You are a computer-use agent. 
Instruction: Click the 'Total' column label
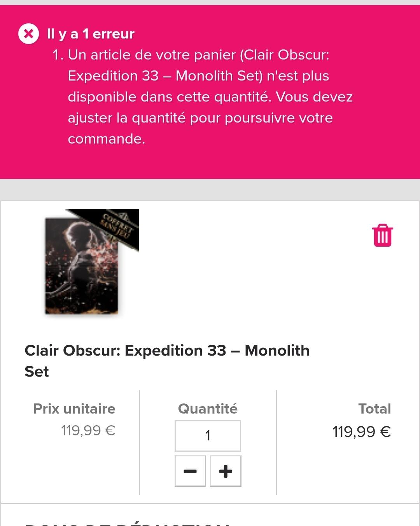[x=374, y=409]
